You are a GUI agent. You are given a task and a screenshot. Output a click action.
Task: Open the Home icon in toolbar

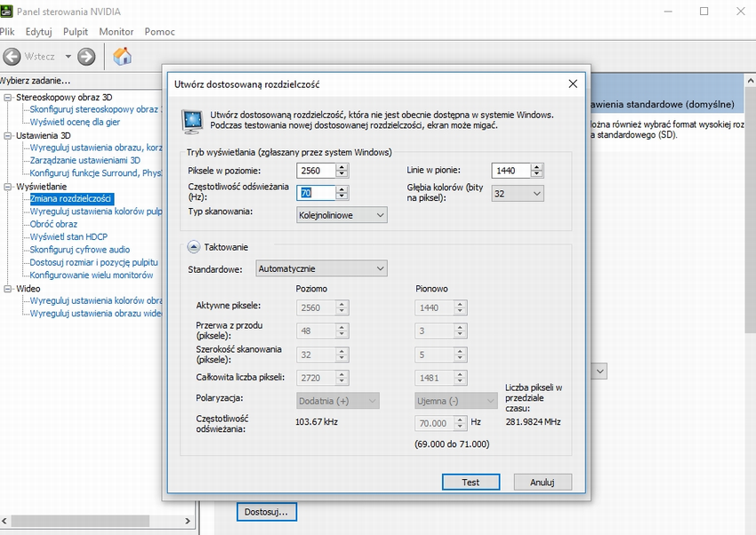123,56
